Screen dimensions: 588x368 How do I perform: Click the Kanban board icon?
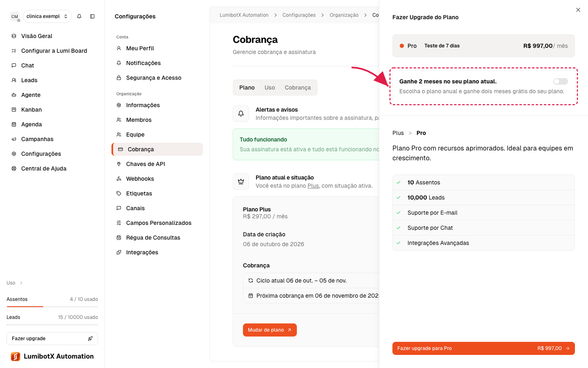point(14,110)
